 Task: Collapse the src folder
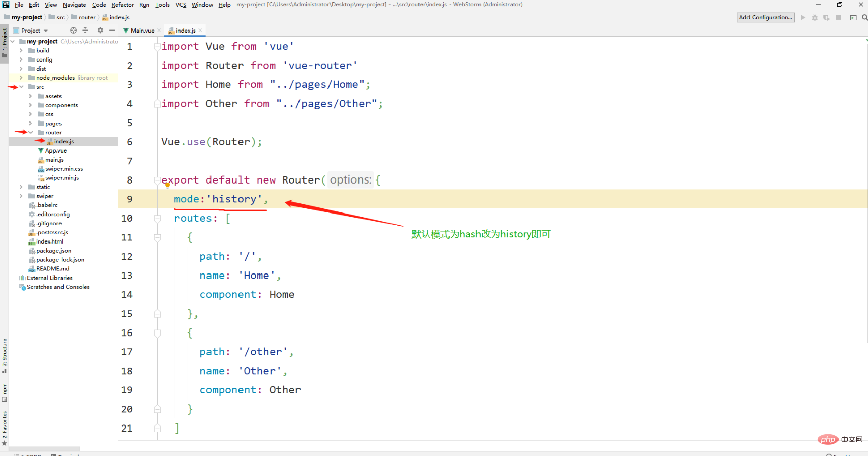coord(21,87)
